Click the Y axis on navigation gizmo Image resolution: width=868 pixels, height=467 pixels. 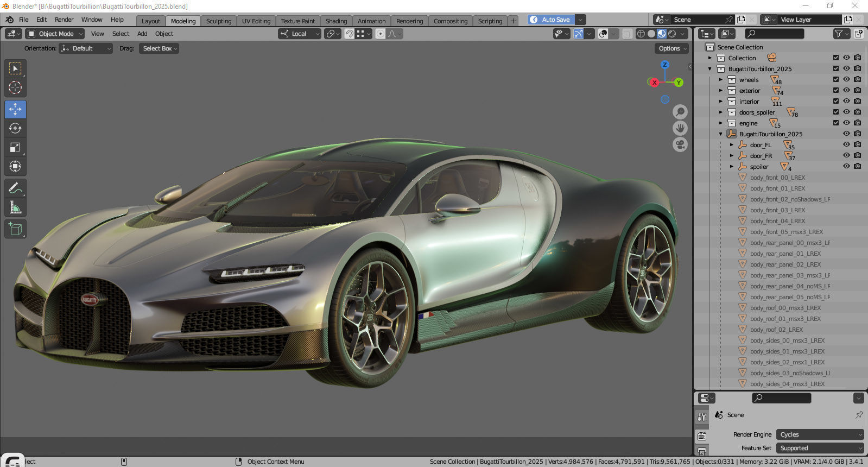[679, 83]
